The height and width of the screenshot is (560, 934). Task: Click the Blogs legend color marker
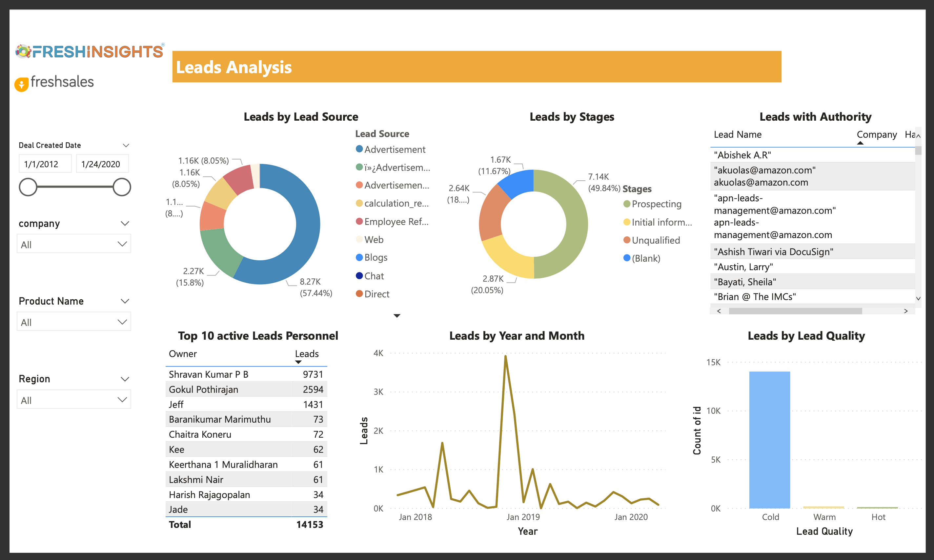359,257
